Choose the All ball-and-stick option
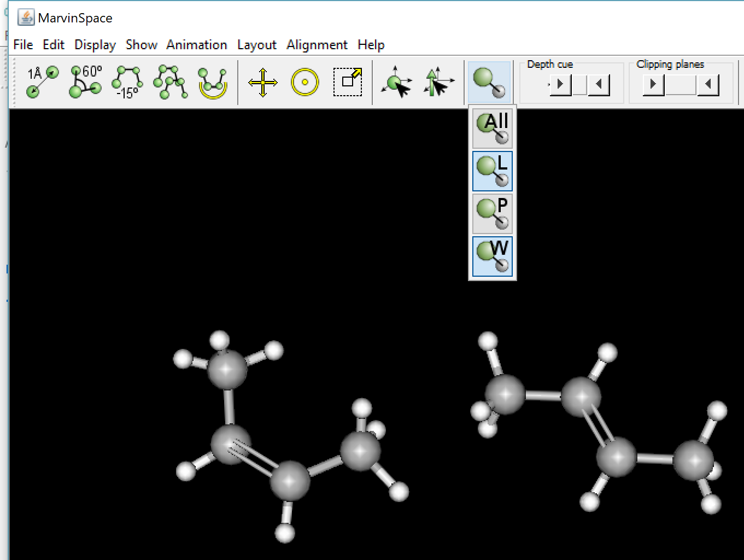This screenshot has height=560, width=744. 492,129
